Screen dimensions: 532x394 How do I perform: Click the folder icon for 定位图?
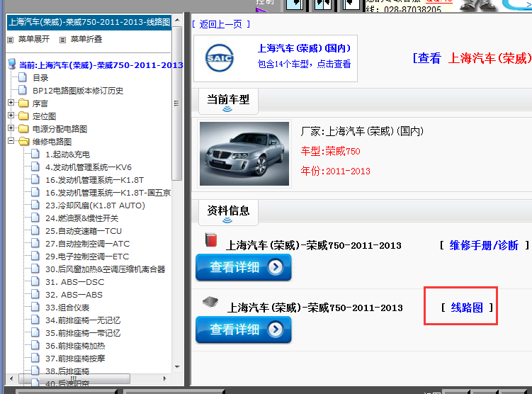pos(23,116)
